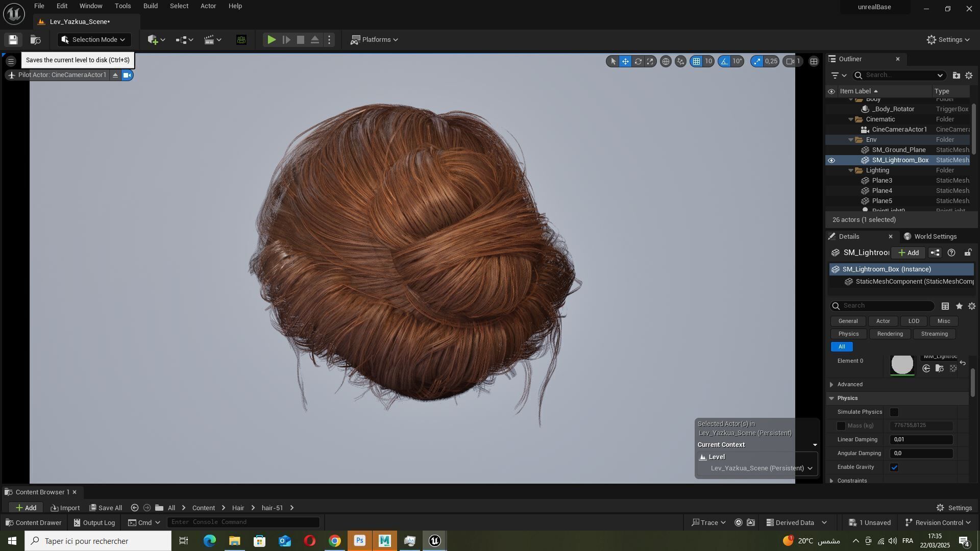Uncheck the Enable Gravity checkbox
Viewport: 980px width, 551px height.
coord(894,468)
